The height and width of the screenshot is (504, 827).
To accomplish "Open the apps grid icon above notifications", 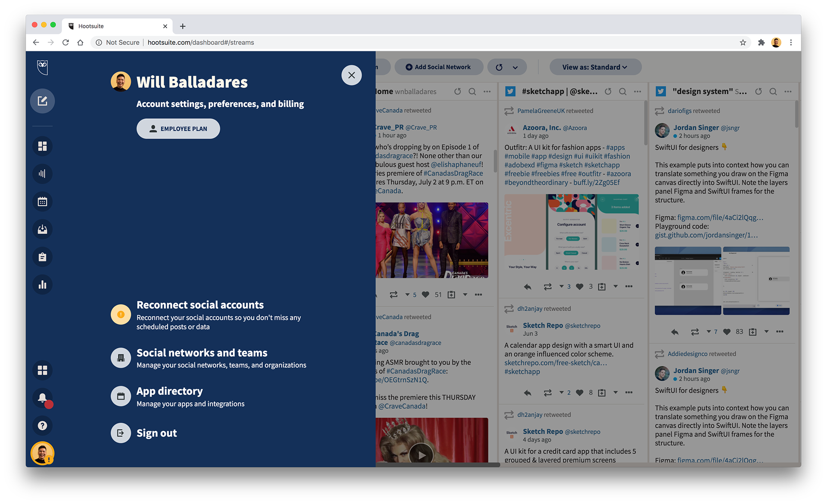I will pos(42,370).
